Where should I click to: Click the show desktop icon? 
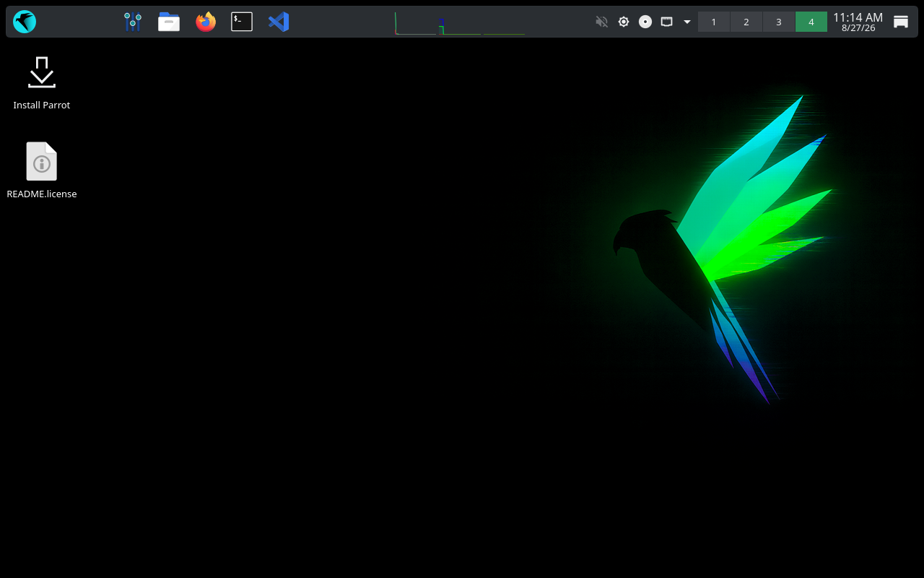pos(901,22)
